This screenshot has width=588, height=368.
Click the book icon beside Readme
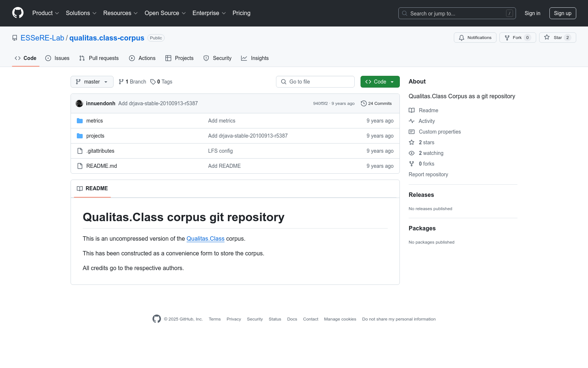point(412,110)
